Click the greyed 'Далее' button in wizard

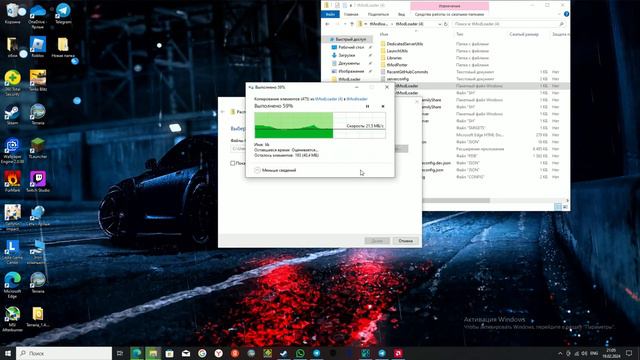pyautogui.click(x=377, y=241)
